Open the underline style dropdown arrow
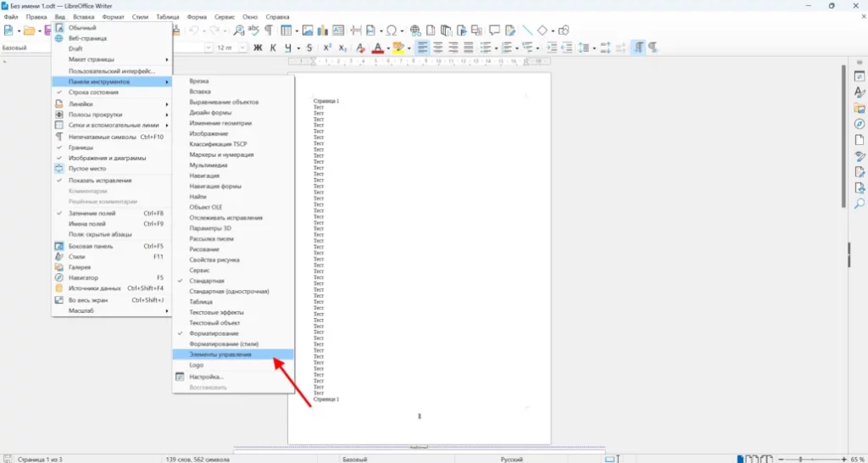Viewport: 868px width, 463px height. click(298, 48)
